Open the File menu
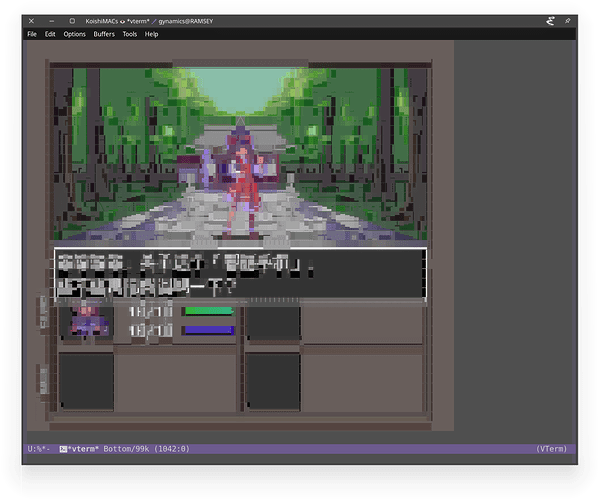The image size is (598, 500). pyautogui.click(x=32, y=34)
